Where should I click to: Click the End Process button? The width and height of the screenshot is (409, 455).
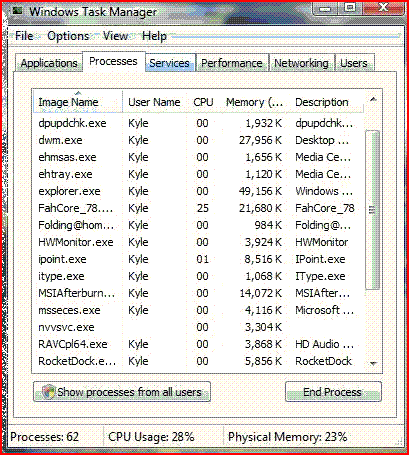click(333, 392)
